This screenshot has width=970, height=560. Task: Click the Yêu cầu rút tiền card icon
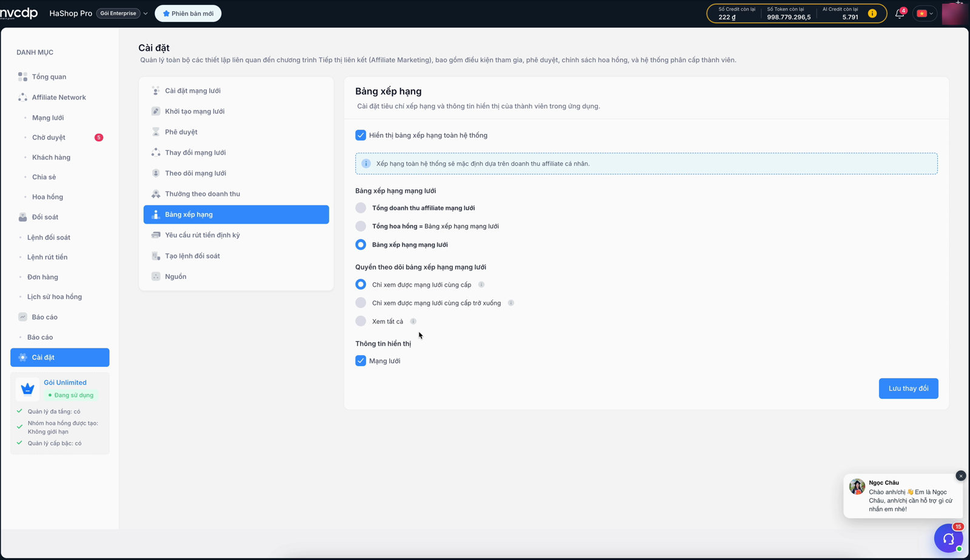(x=156, y=235)
